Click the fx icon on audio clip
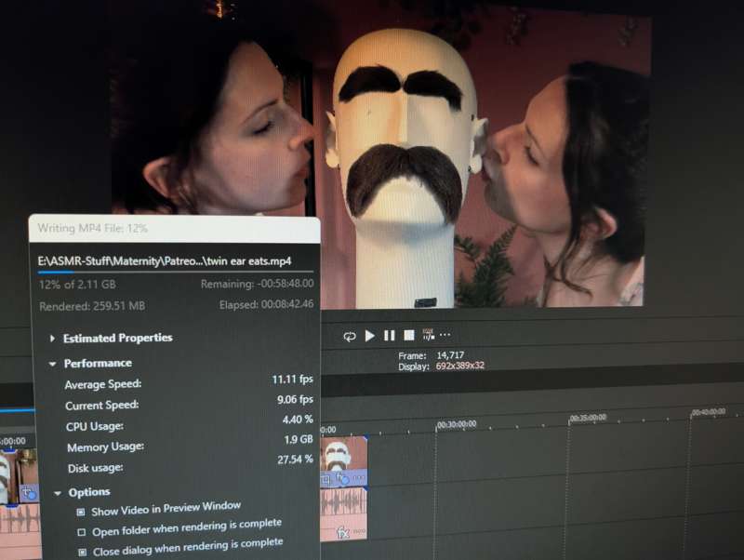The image size is (744, 560). pos(343,533)
